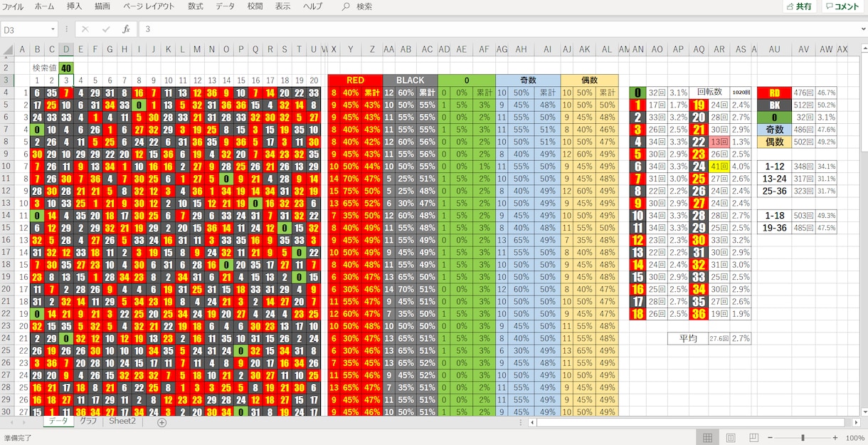The width and height of the screenshot is (868, 445).
Task: Click the select-all corner of the grid
Action: 9,50
